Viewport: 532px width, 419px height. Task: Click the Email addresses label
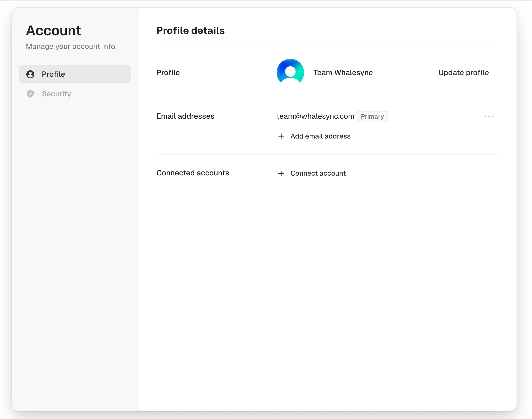[185, 116]
